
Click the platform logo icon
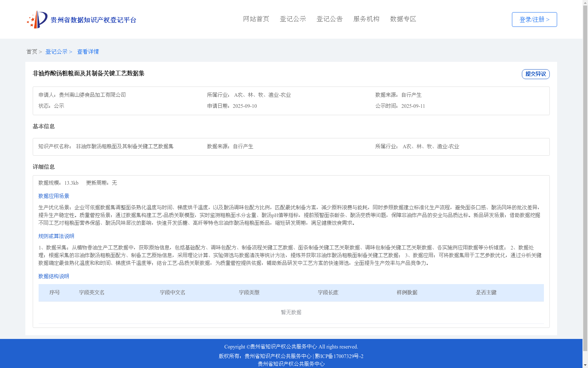pyautogui.click(x=37, y=20)
